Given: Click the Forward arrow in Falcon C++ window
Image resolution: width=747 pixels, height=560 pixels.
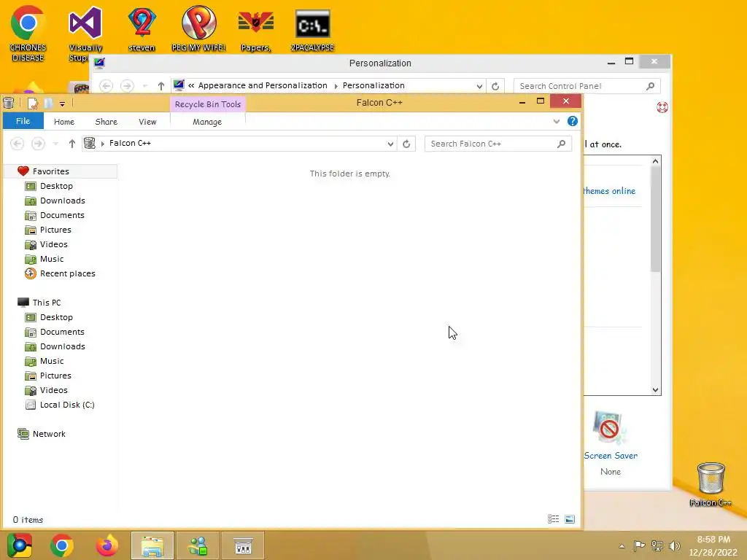Looking at the screenshot, I should point(38,144).
